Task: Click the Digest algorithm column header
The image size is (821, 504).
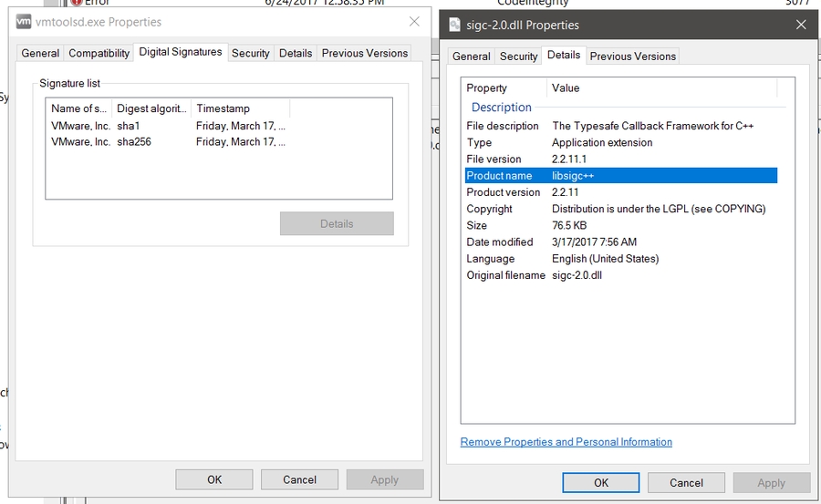Action: (x=151, y=108)
